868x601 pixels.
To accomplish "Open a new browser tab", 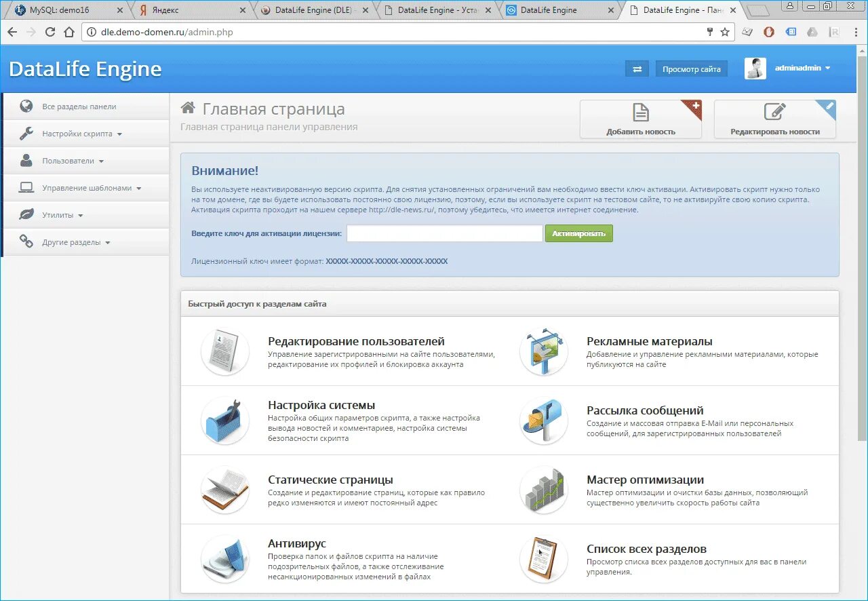I will pos(758,10).
